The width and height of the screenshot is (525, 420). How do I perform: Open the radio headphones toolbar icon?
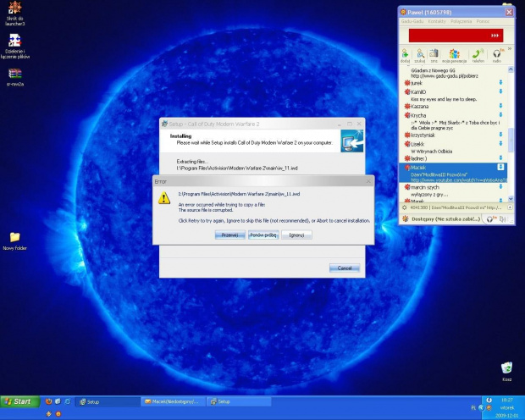[497, 54]
